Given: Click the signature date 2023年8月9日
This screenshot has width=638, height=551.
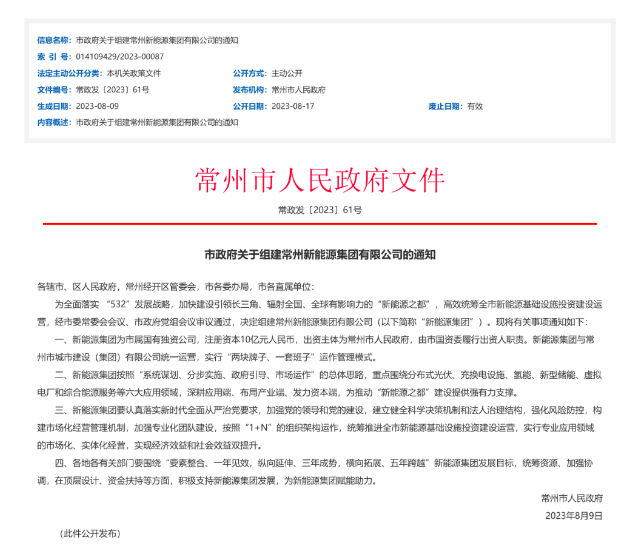Looking at the screenshot, I should click(573, 514).
